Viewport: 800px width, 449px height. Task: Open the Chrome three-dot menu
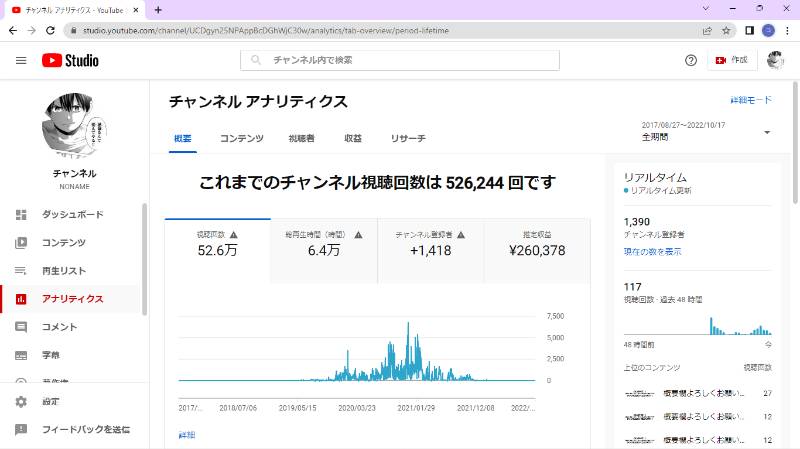787,31
